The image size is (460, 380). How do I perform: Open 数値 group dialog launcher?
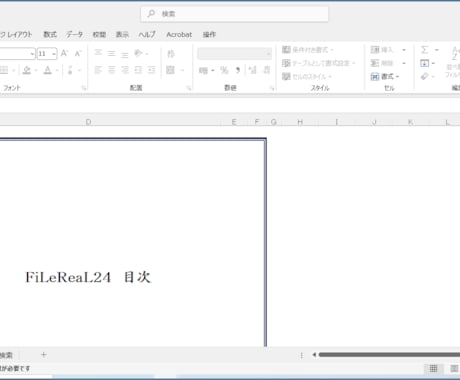tap(272, 88)
